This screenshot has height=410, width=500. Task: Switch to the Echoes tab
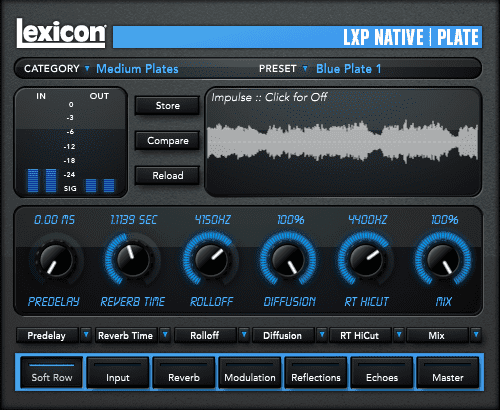pos(382,372)
